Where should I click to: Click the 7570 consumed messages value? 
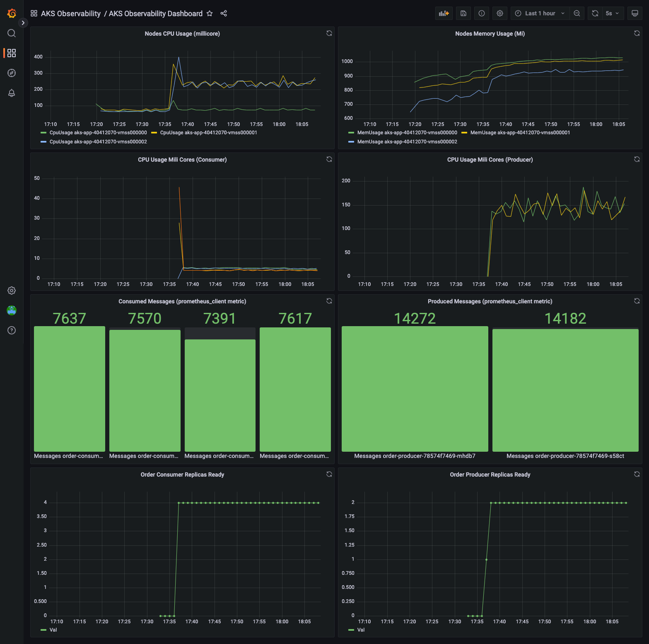click(145, 318)
